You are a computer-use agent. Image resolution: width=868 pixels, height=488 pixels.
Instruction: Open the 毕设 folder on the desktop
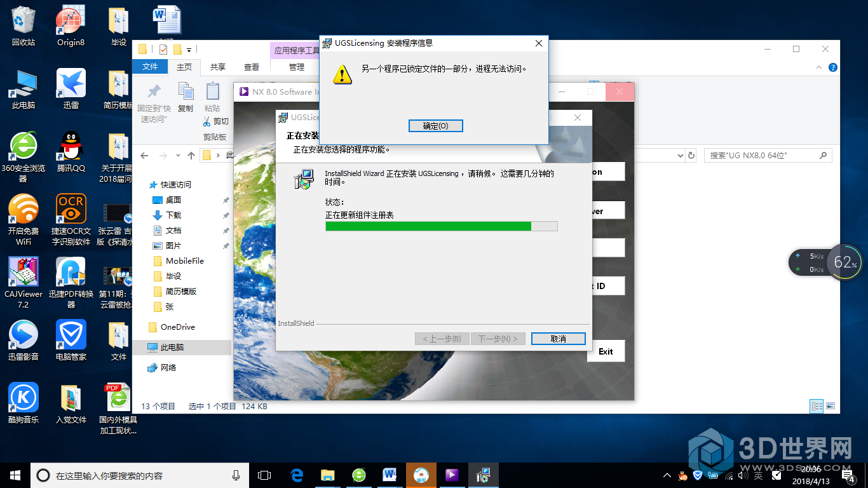[118, 26]
